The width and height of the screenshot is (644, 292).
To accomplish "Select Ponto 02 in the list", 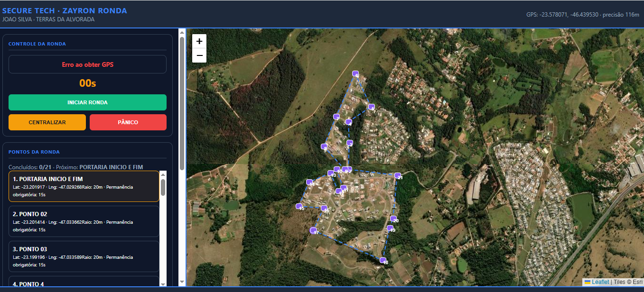I will tap(84, 221).
